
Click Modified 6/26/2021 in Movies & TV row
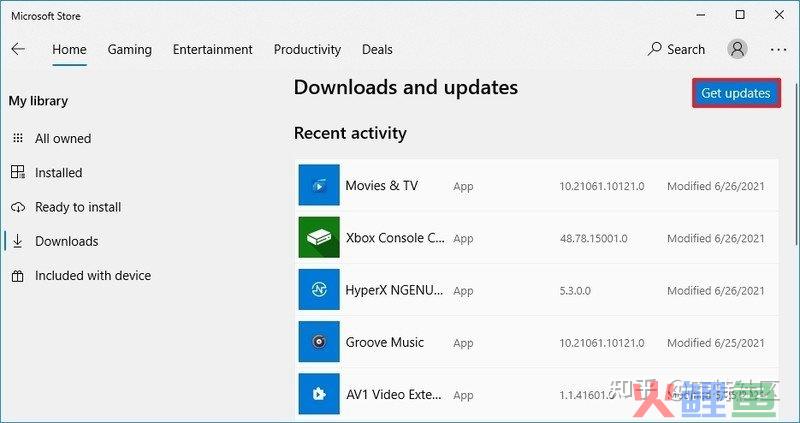pyautogui.click(x=716, y=186)
